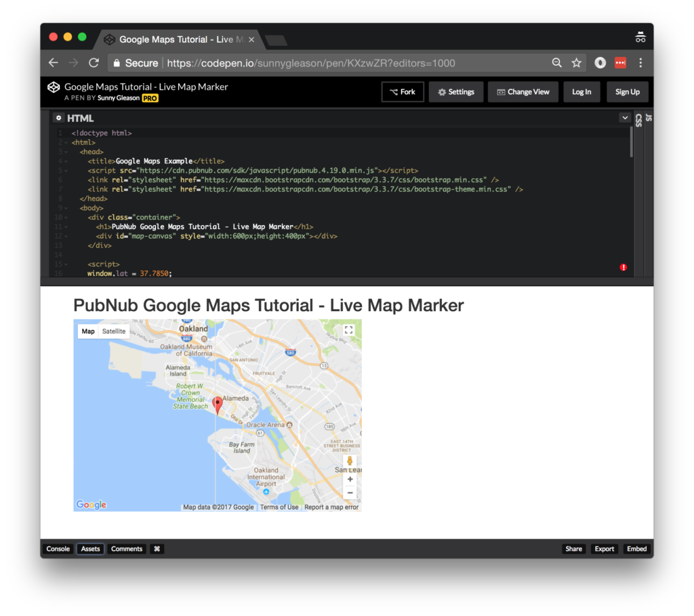Collapse code fold at line 2 html
The width and height of the screenshot is (694, 616).
click(x=66, y=142)
